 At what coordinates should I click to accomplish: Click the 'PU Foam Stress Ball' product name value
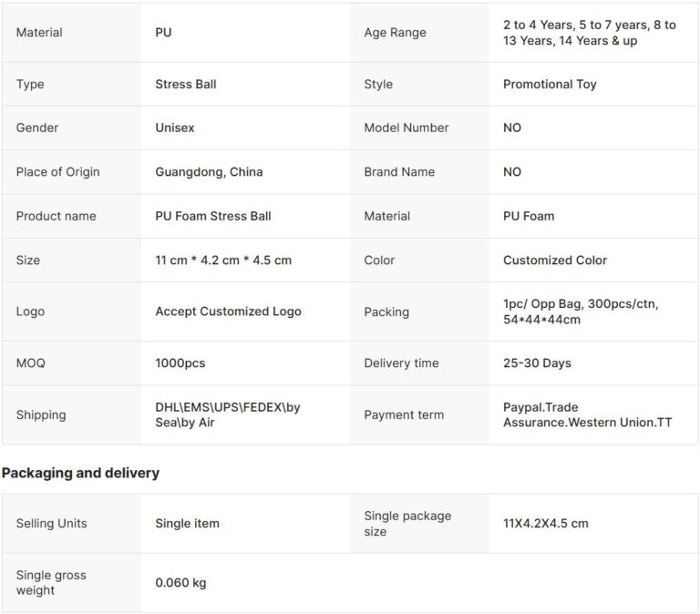213,216
